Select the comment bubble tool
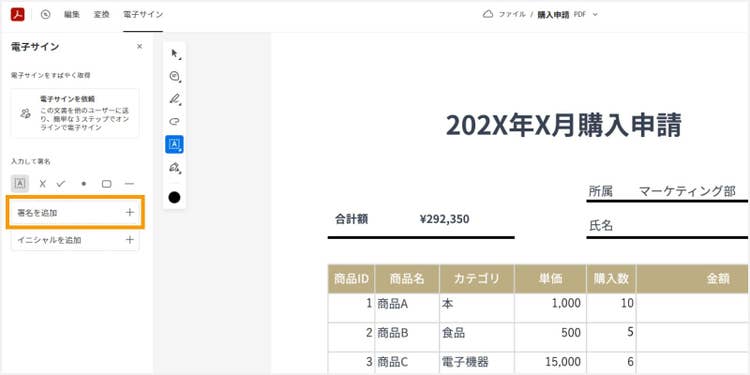This screenshot has width=750, height=375. tap(175, 76)
